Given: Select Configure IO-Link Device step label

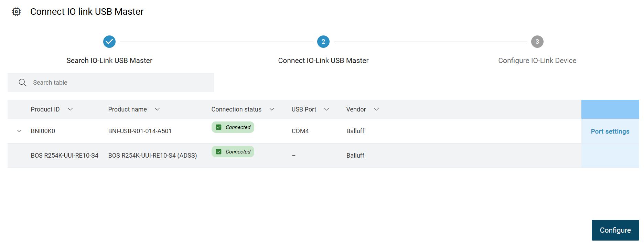Looking at the screenshot, I should (x=537, y=61).
